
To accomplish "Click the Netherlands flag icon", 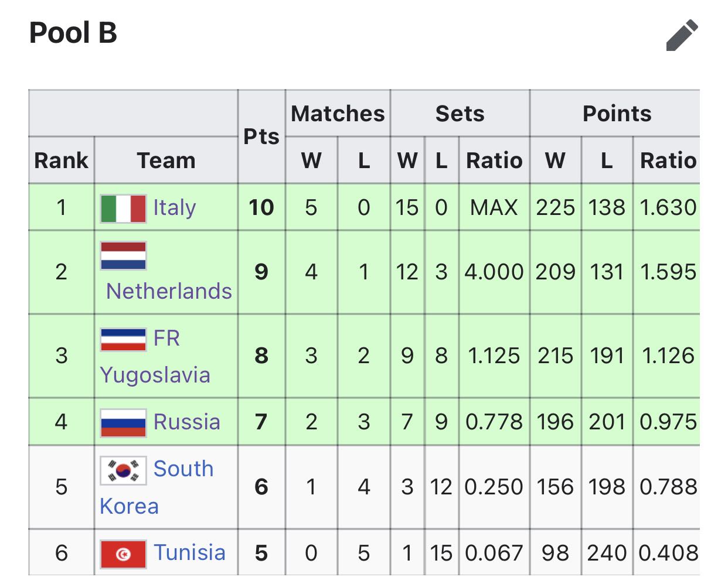I will [x=123, y=255].
